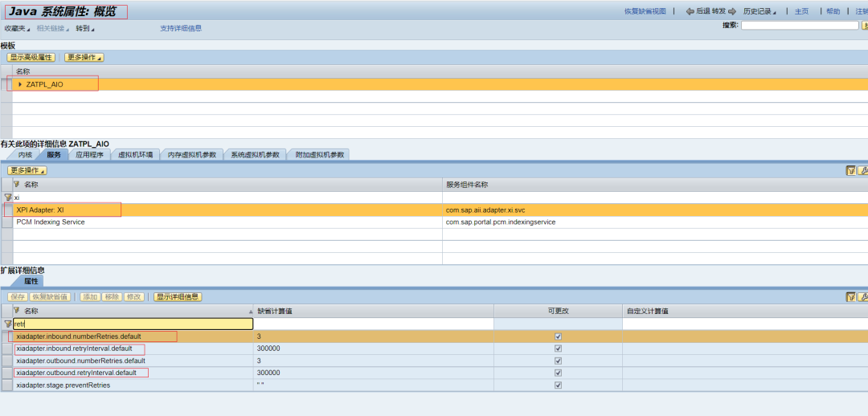This screenshot has width=868, height=416.
Task: Select xiadapter.inbound.numberRetries.default property row
Action: point(434,336)
